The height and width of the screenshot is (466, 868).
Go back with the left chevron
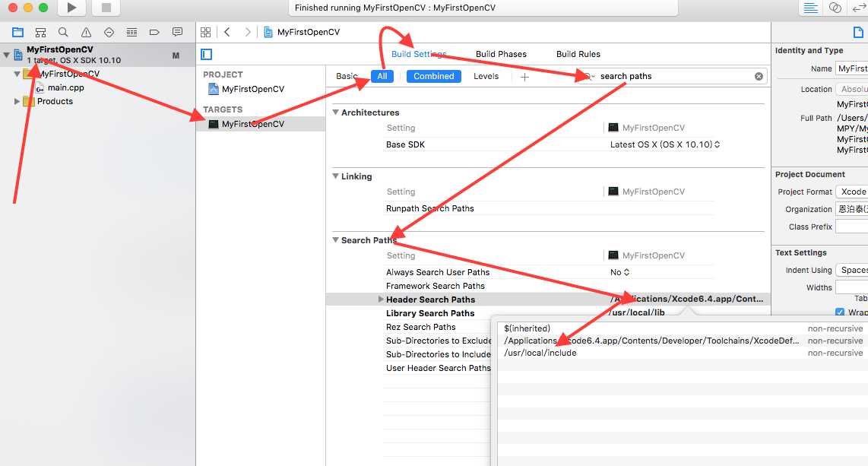(x=227, y=32)
